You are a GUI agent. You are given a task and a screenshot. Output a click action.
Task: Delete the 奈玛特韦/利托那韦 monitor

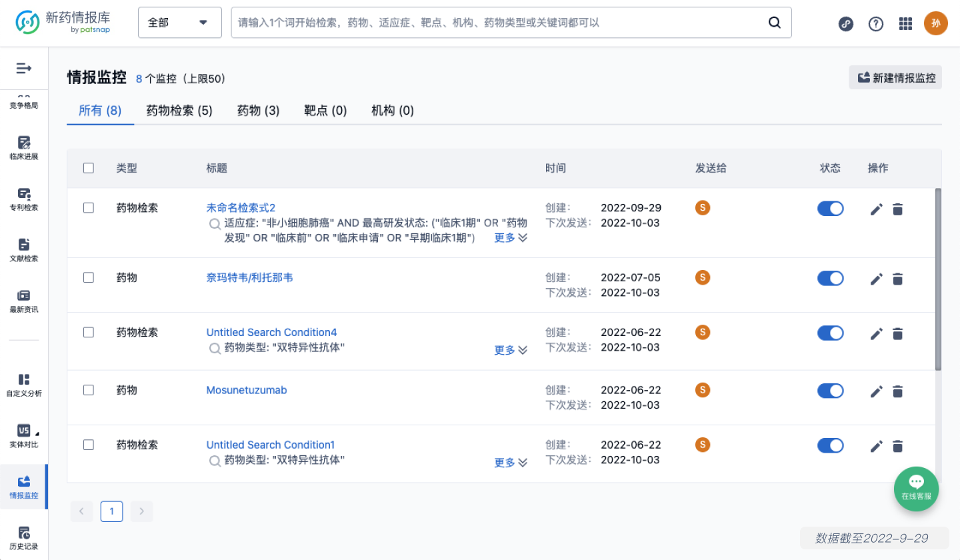point(898,279)
